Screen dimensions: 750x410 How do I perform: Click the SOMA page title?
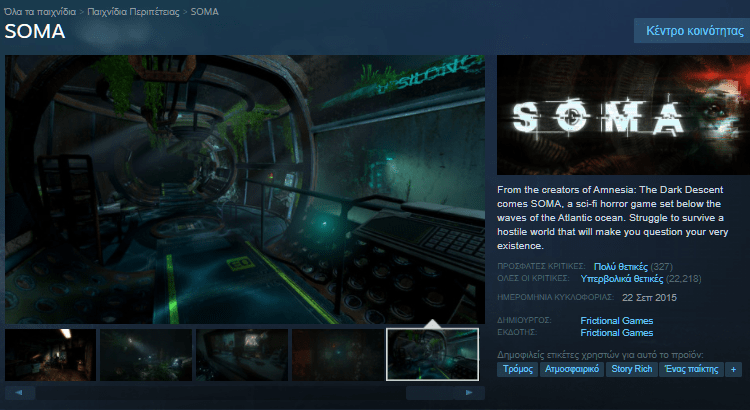click(35, 32)
